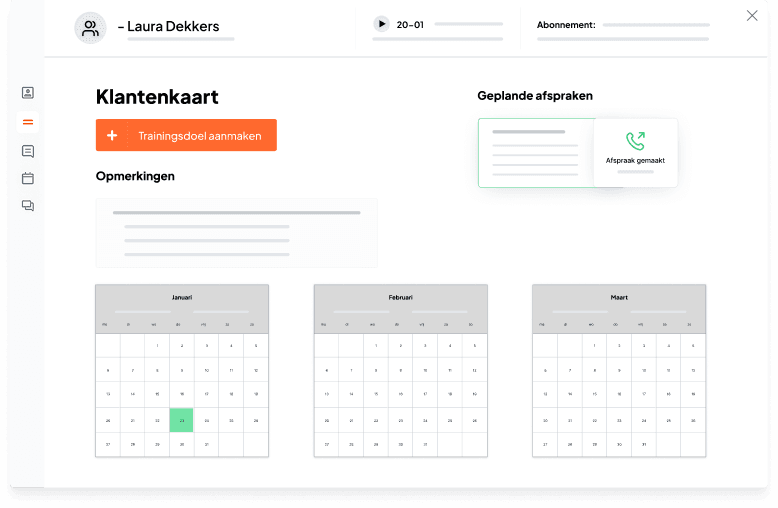Image resolution: width=778 pixels, height=508 pixels.
Task: Open the profile card icon in the sidebar
Action: coord(28,93)
